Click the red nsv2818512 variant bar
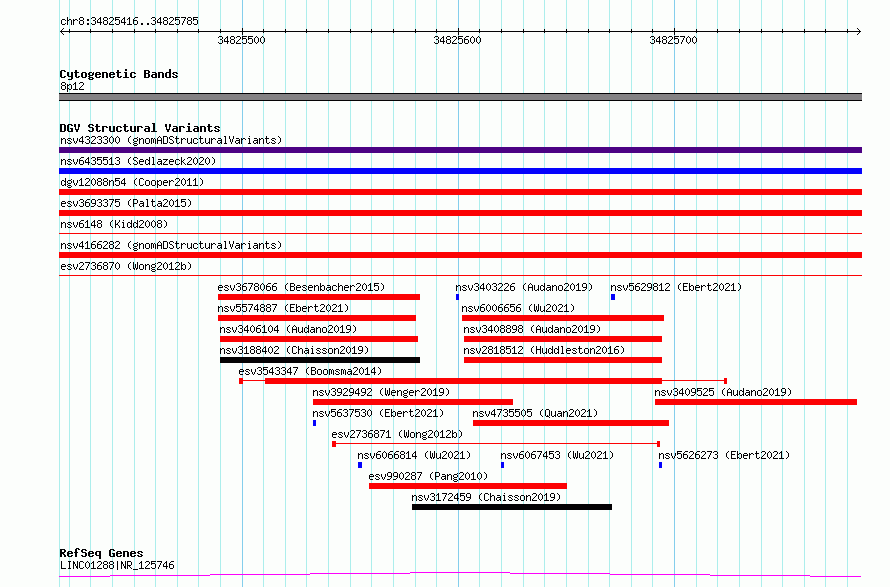The image size is (890, 587). click(562, 360)
